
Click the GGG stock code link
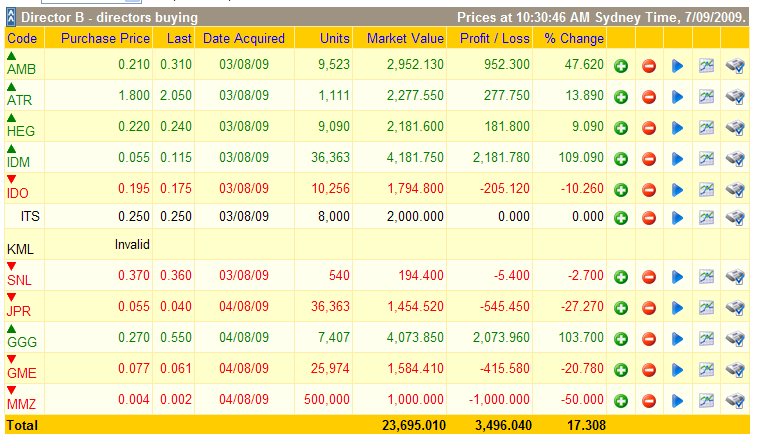coord(20,343)
